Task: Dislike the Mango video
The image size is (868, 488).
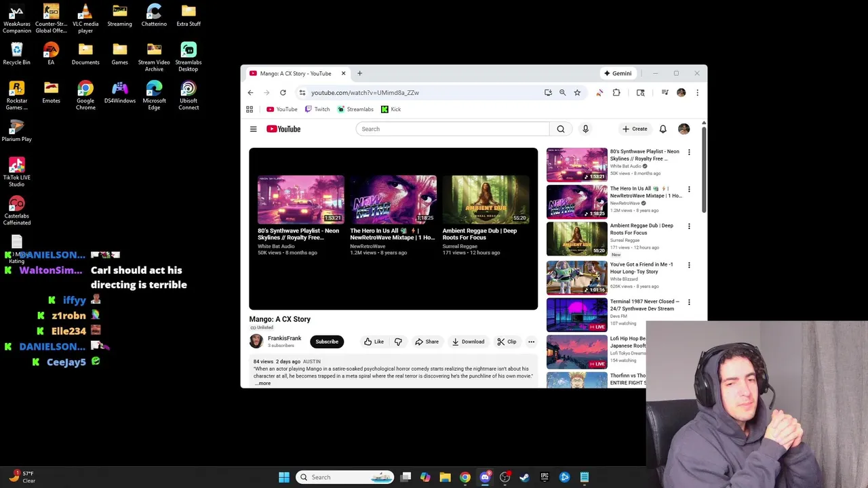Action: 398,342
